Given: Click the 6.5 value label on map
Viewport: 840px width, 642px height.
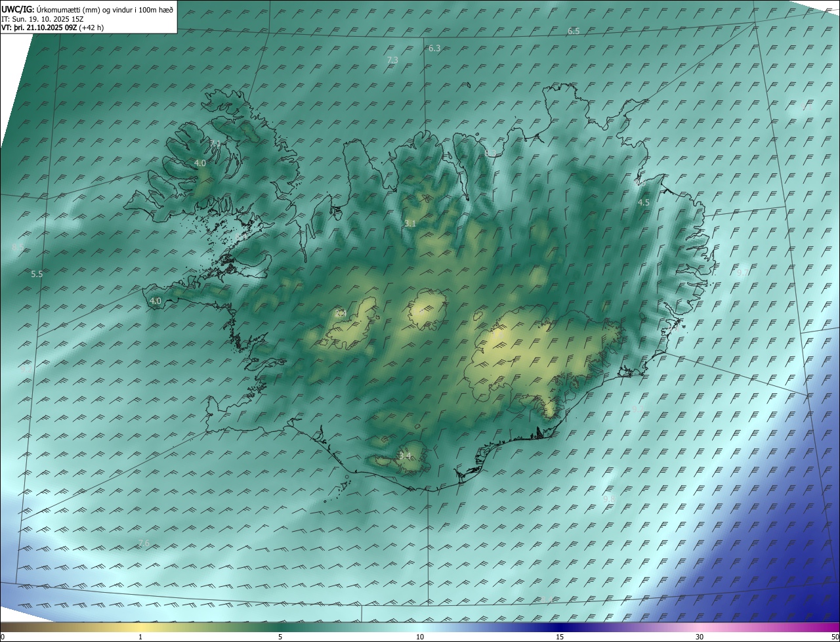Looking at the screenshot, I should [x=574, y=32].
